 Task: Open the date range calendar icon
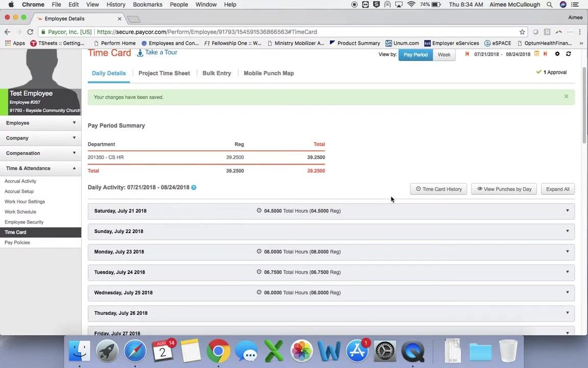(536, 54)
